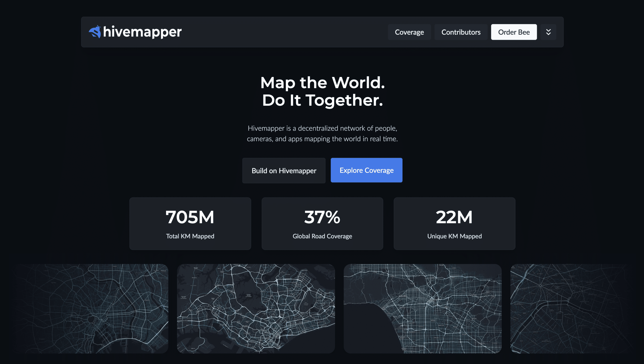644x364 pixels.
Task: Open the Singapore island map thumbnail
Action: (x=256, y=308)
